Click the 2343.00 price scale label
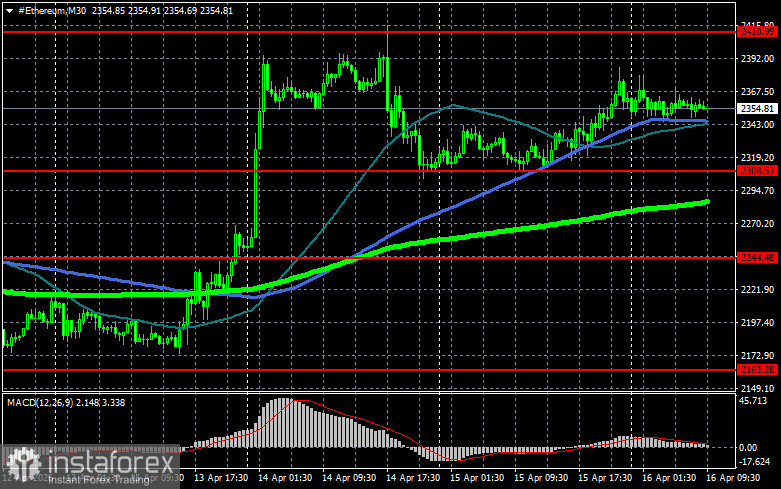781x489 pixels. (x=758, y=124)
